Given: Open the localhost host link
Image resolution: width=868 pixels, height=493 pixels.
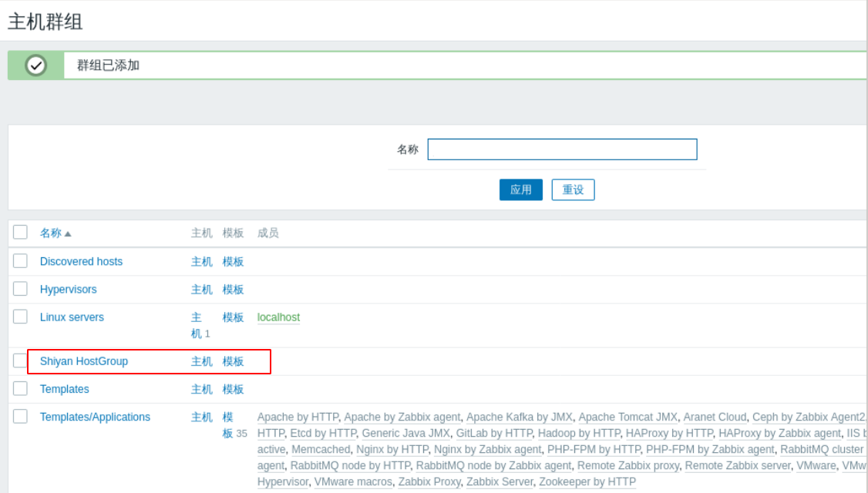Looking at the screenshot, I should 278,317.
